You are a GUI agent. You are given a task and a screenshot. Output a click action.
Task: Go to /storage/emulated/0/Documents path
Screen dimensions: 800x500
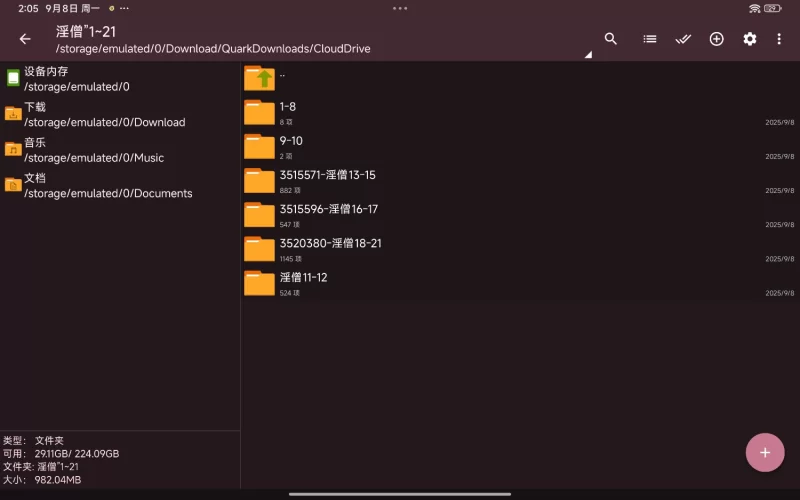(x=108, y=193)
